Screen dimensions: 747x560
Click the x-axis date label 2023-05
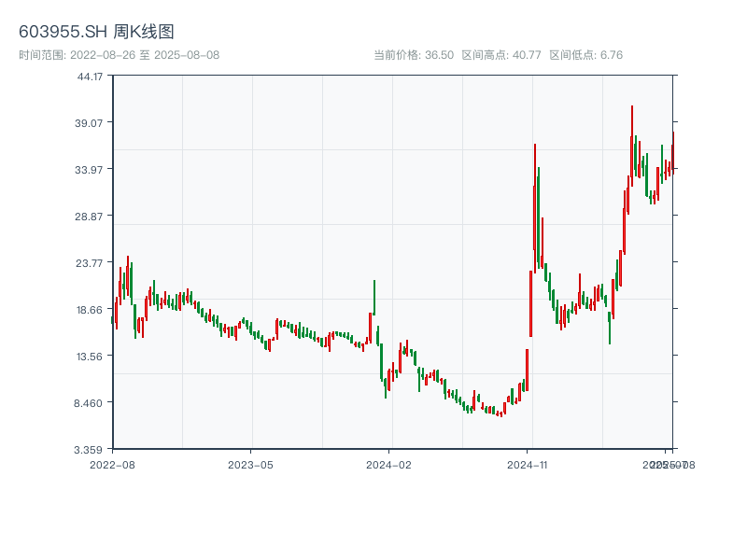[250, 465]
